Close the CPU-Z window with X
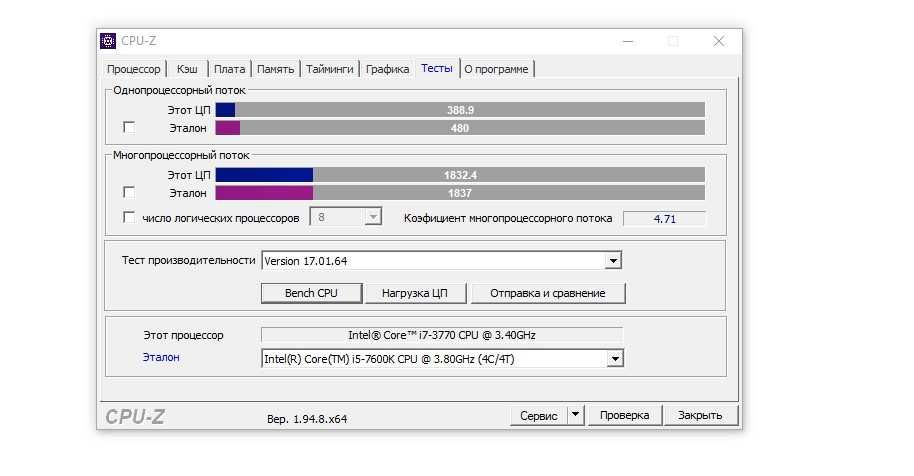Viewport: 914px width, 476px height. [719, 41]
